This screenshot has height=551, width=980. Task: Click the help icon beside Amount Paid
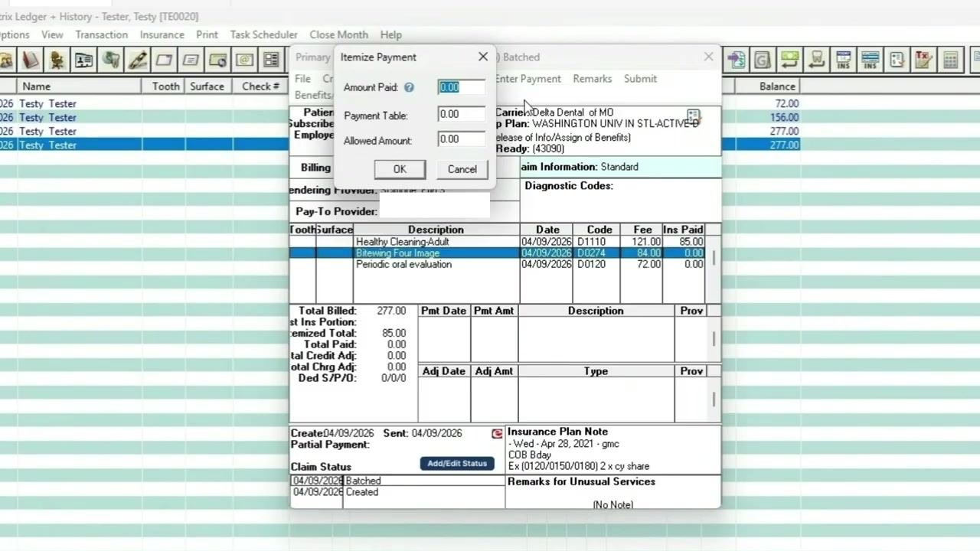click(409, 87)
